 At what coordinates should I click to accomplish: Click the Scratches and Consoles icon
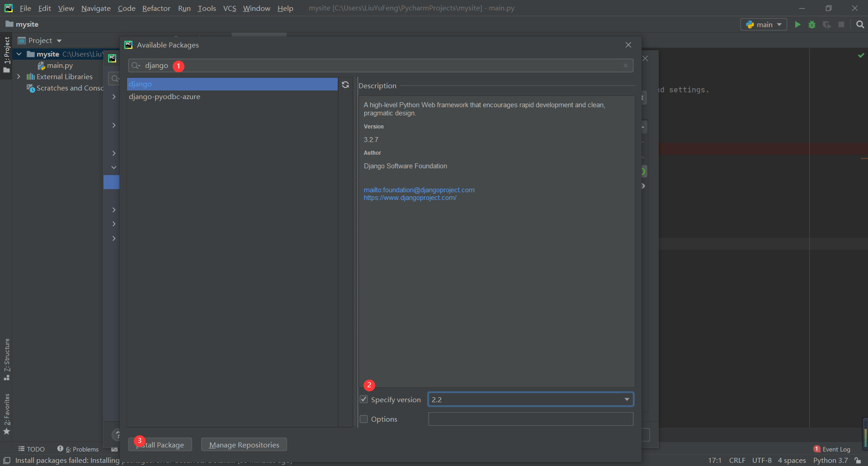click(31, 88)
